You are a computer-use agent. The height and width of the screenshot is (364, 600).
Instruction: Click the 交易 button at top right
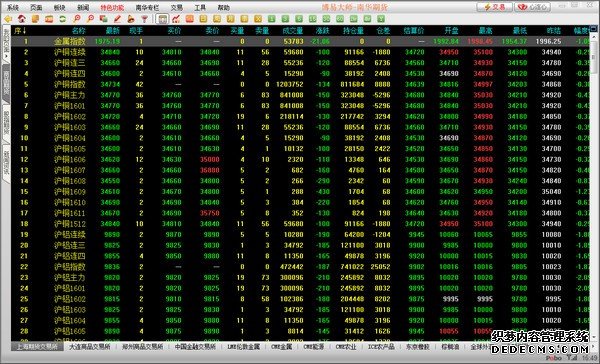click(494, 7)
